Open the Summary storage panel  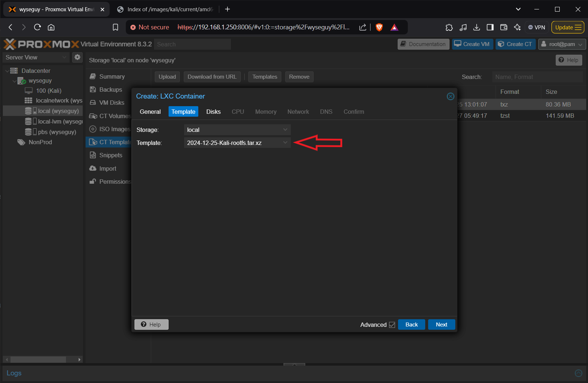pyautogui.click(x=112, y=76)
